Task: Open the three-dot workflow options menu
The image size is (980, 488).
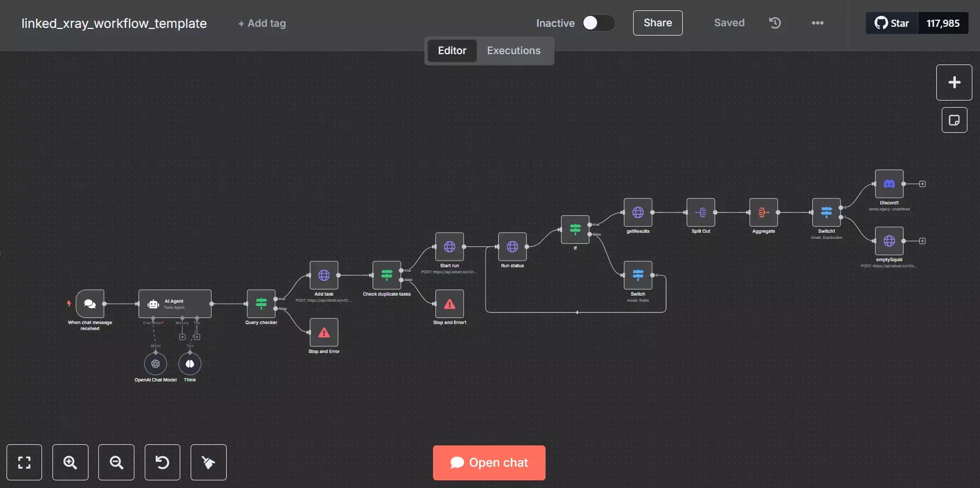Action: point(818,23)
